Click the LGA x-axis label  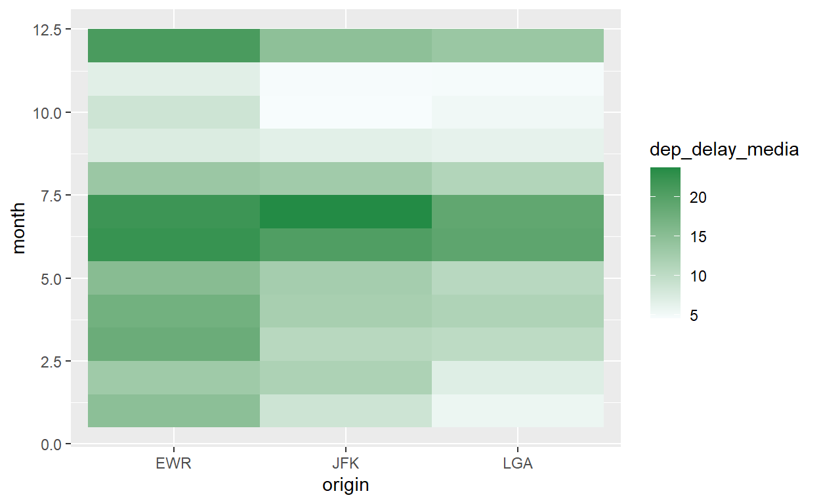[518, 464]
